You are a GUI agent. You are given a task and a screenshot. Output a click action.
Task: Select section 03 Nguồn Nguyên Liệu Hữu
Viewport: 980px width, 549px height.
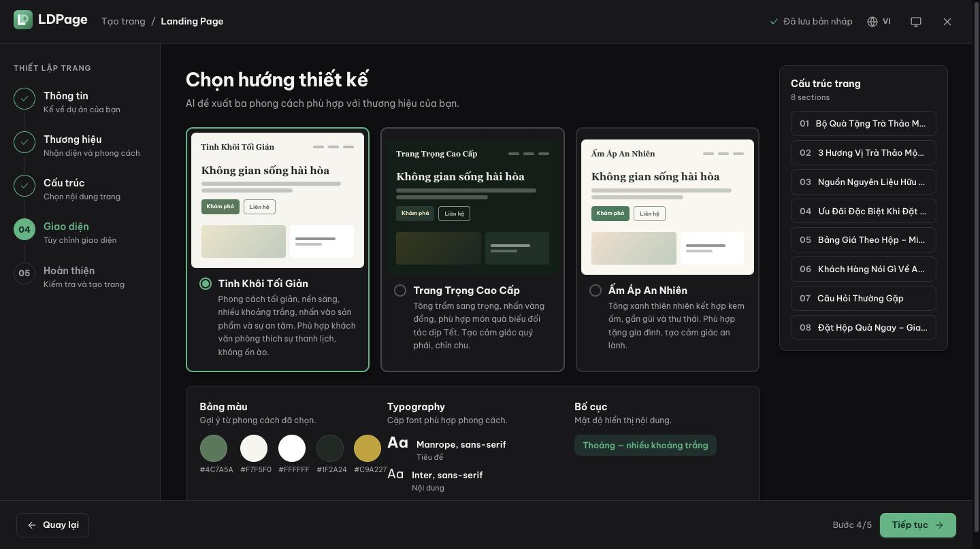[864, 182]
